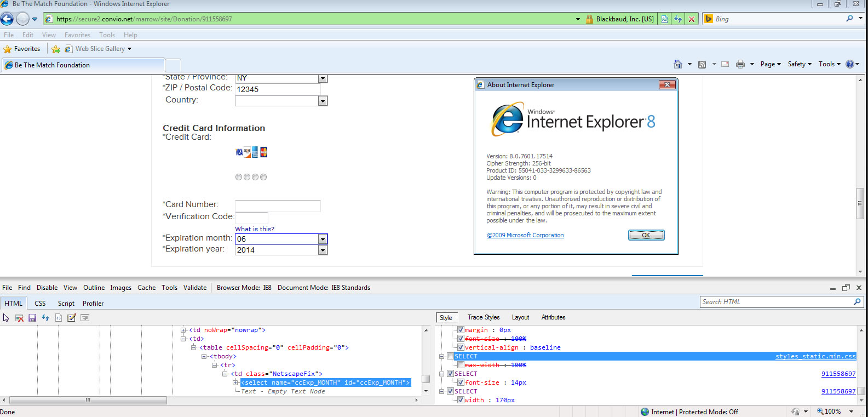Click the Print icon in command bar
This screenshot has height=417, width=868.
point(740,64)
